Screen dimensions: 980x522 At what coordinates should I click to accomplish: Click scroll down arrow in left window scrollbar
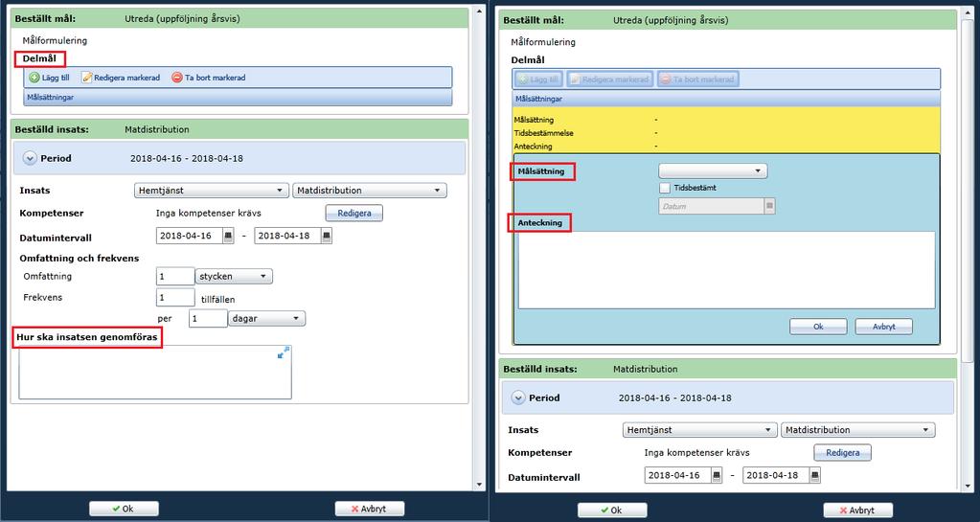tap(479, 485)
